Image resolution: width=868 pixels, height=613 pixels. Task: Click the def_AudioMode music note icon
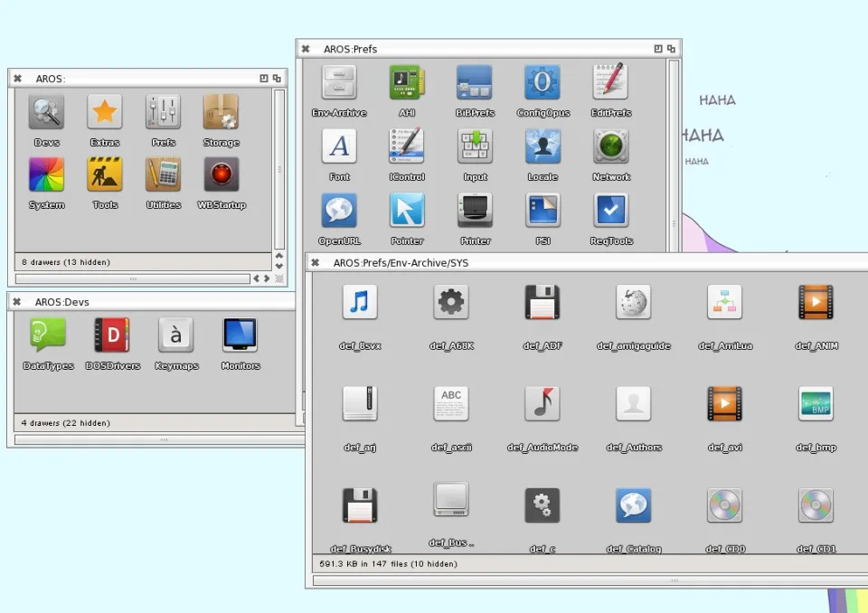click(542, 404)
